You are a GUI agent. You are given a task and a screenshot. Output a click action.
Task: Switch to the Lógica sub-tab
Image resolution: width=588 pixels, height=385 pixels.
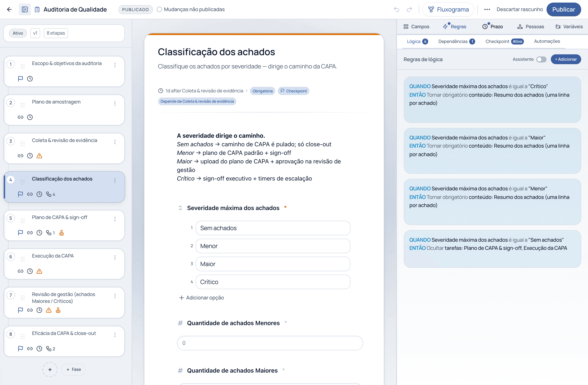pyautogui.click(x=417, y=41)
